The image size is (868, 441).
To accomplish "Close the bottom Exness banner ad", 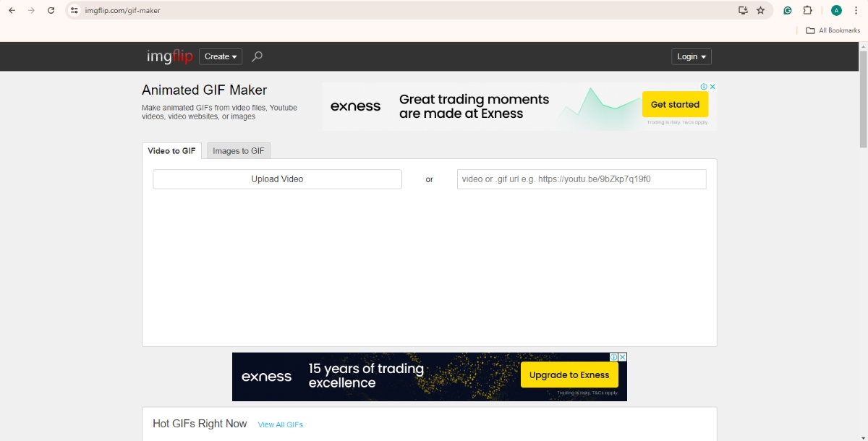I will pos(622,357).
